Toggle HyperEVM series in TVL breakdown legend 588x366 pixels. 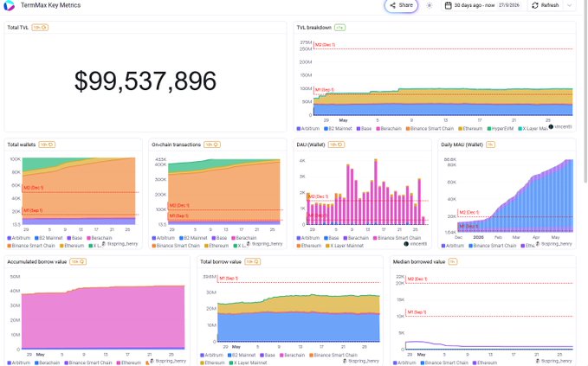501,129
